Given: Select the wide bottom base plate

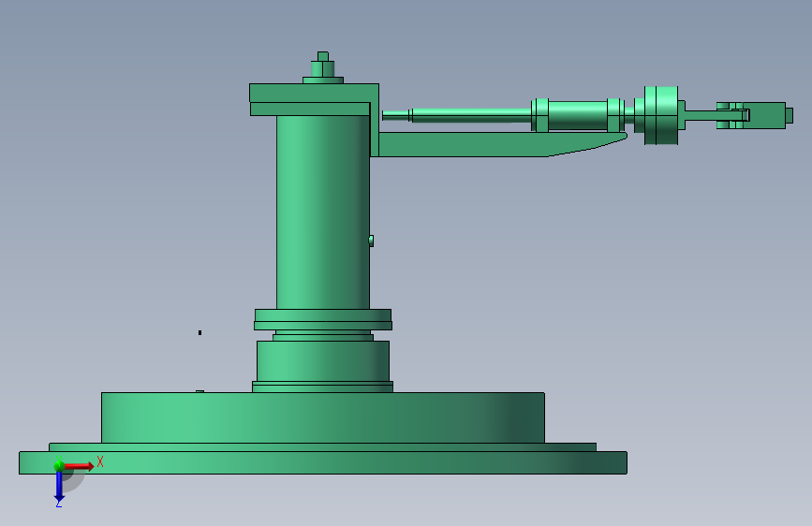Looking at the screenshot, I should (x=323, y=462).
